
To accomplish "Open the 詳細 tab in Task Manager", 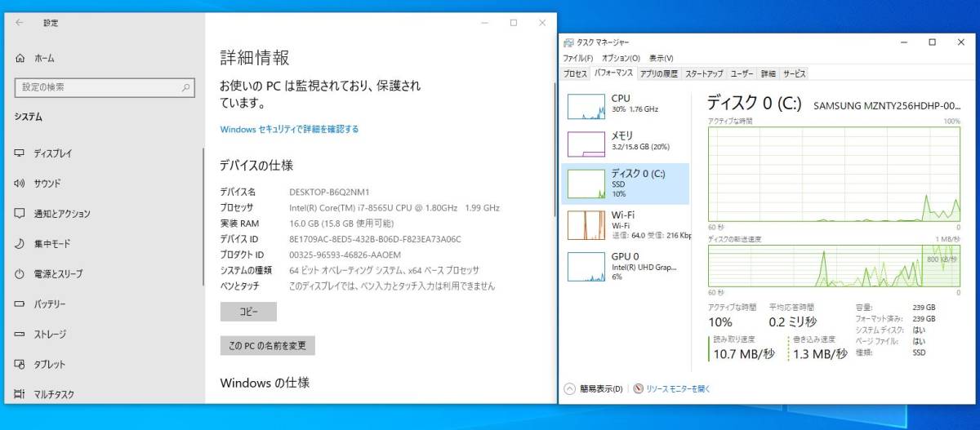I will [768, 73].
